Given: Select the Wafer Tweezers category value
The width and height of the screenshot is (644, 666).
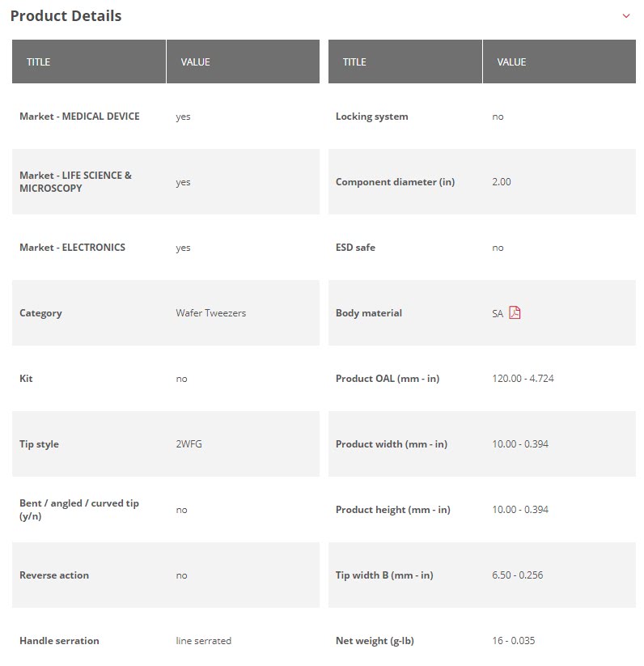Looking at the screenshot, I should 210,313.
